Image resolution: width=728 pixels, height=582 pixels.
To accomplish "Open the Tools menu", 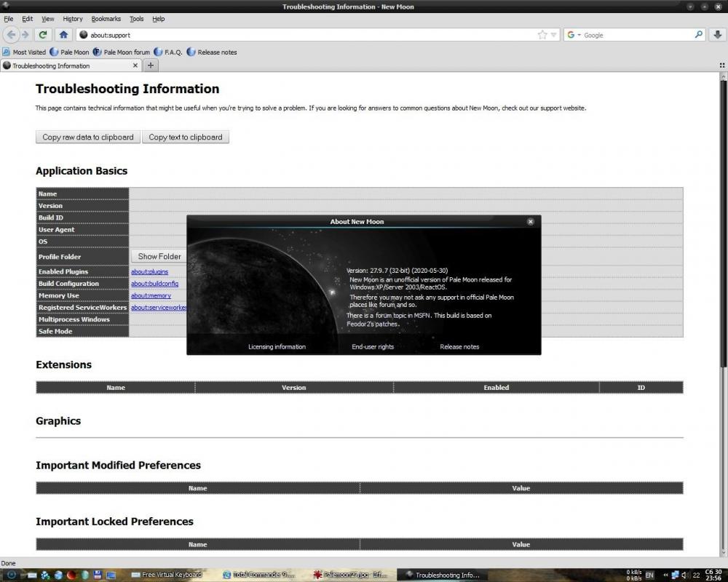I will [x=137, y=19].
